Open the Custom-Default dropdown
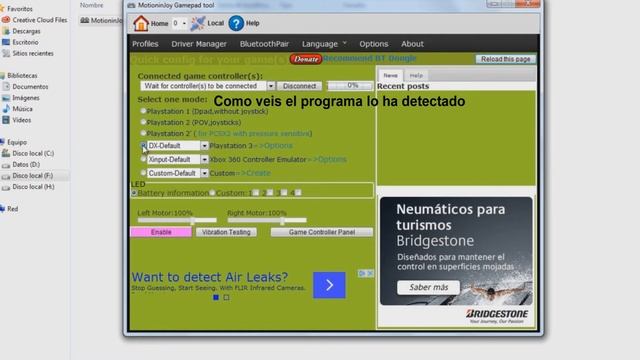Screen dimensions: 640x360 [204, 173]
